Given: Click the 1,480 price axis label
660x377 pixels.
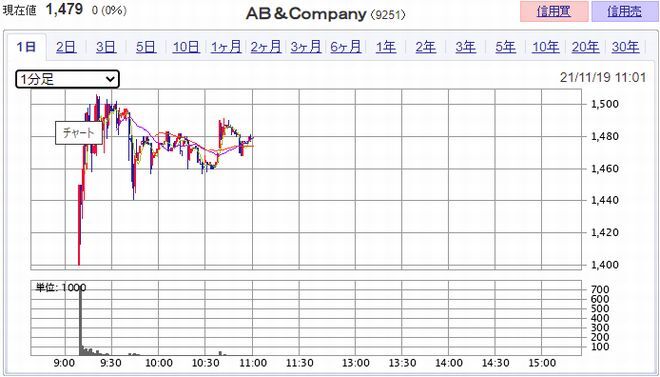Looking at the screenshot, I should (605, 136).
